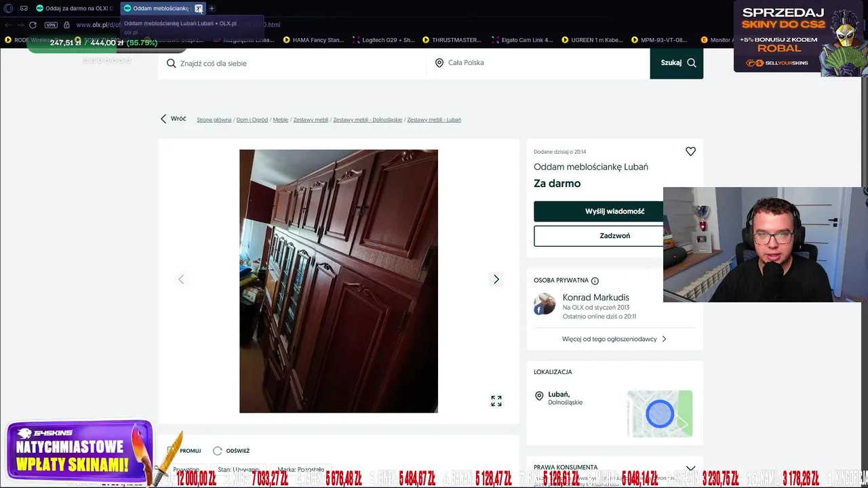
Task: Open the THRUSTMASTER bookmark
Action: pos(452,40)
